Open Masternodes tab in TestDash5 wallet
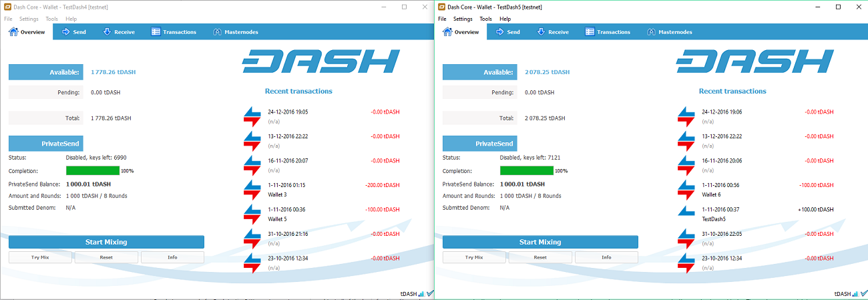 [670, 32]
